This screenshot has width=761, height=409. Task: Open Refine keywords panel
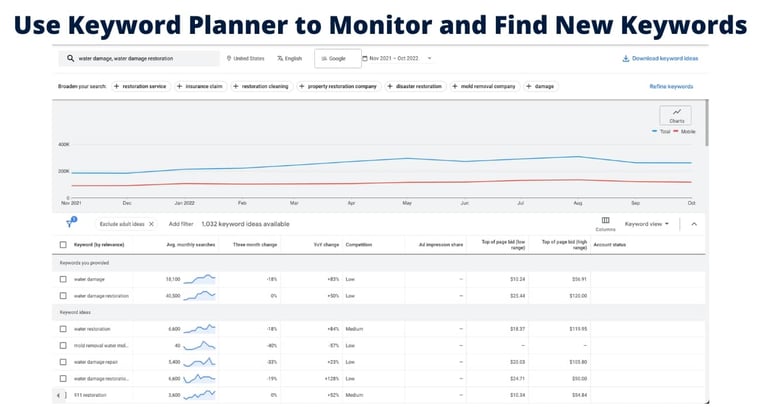click(671, 86)
